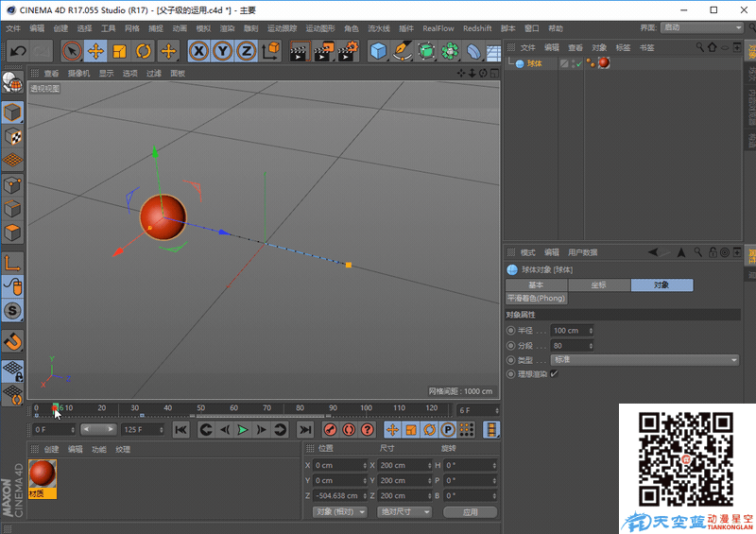The width and height of the screenshot is (756, 534).
Task: Select Model mode cube icon
Action: tap(12, 112)
